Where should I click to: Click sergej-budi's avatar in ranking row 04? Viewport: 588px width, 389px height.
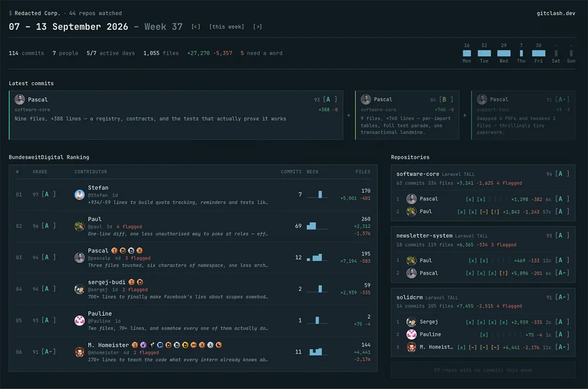[x=79, y=289]
